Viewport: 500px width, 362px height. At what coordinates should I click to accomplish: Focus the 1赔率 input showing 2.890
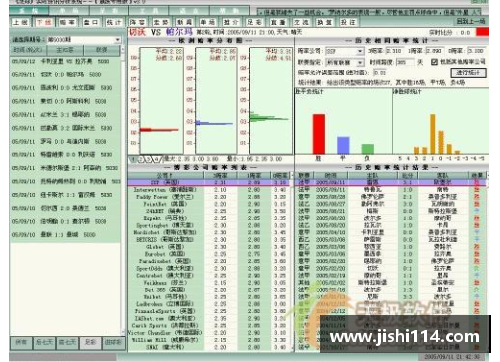[435, 51]
